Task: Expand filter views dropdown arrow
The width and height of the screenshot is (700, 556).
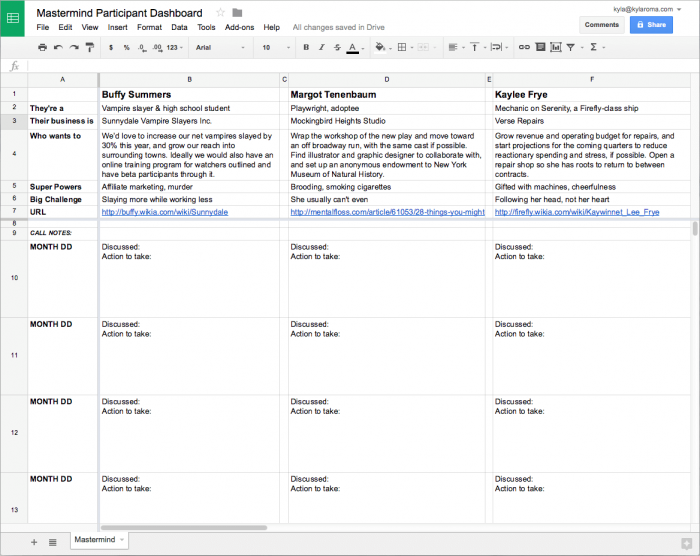Action: click(582, 47)
